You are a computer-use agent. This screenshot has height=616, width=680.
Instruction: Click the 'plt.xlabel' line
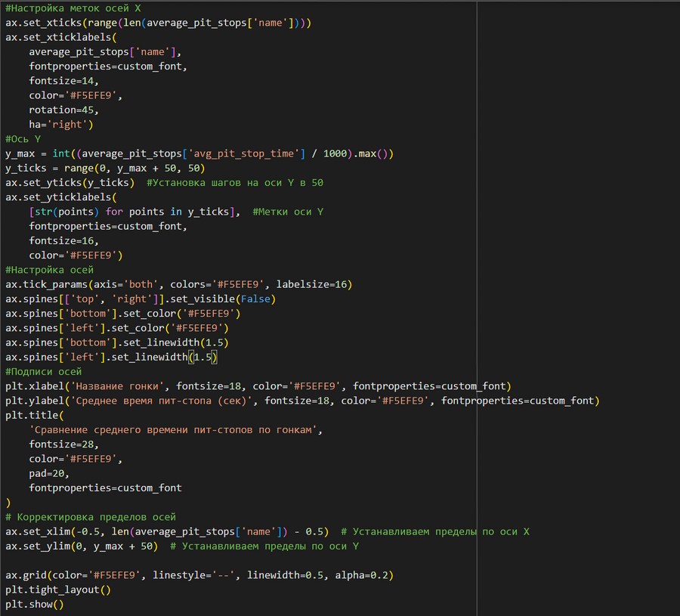[x=258, y=386]
